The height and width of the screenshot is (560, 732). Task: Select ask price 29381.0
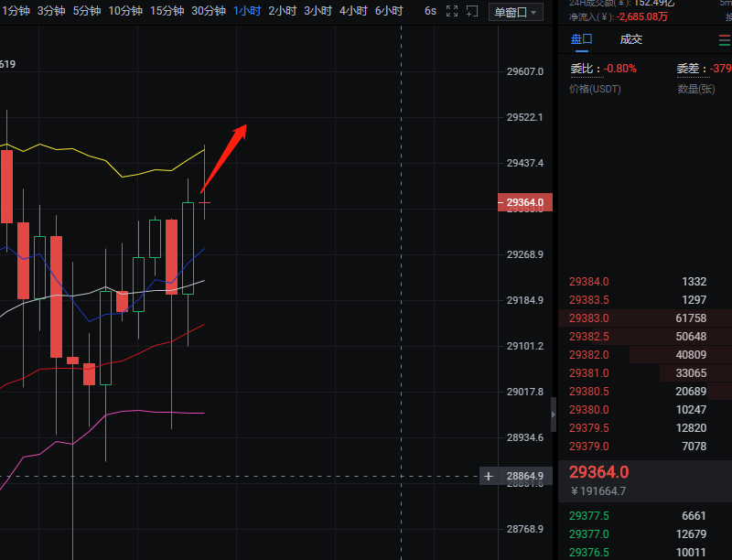[x=588, y=372]
